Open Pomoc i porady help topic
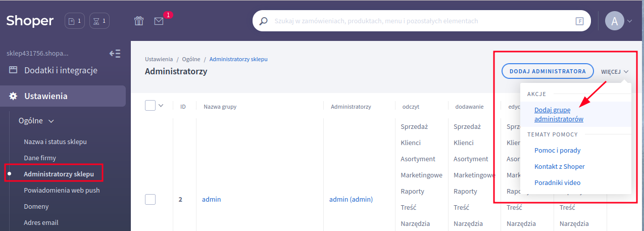644x231 pixels. coord(558,150)
